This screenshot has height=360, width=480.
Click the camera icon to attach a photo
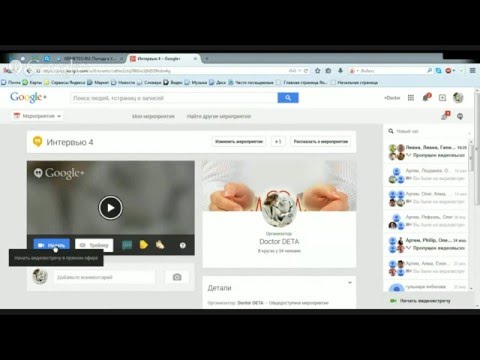pos(177,277)
